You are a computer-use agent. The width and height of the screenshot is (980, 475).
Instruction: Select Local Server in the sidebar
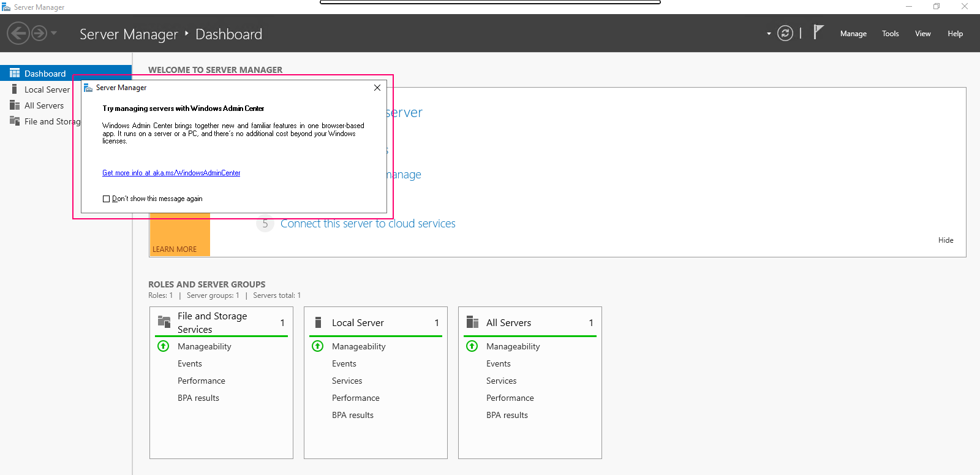[x=47, y=89]
